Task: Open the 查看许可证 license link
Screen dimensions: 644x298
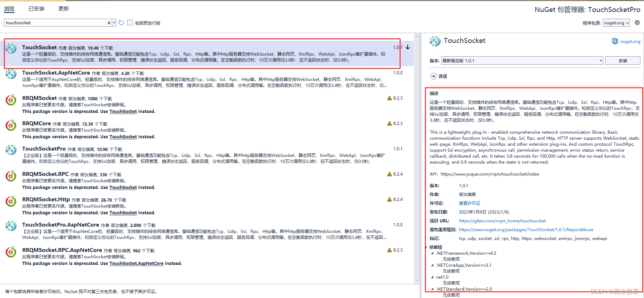Action: click(x=470, y=203)
